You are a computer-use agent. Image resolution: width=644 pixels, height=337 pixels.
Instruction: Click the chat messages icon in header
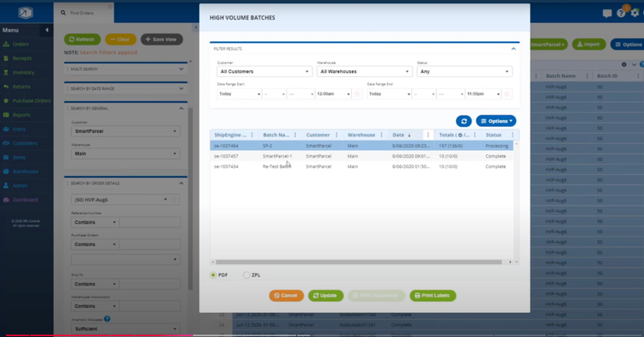click(x=607, y=13)
